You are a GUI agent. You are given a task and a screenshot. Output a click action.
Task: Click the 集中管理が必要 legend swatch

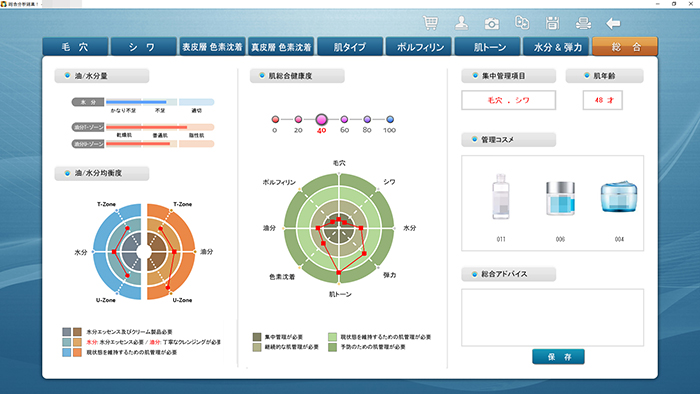257,337
